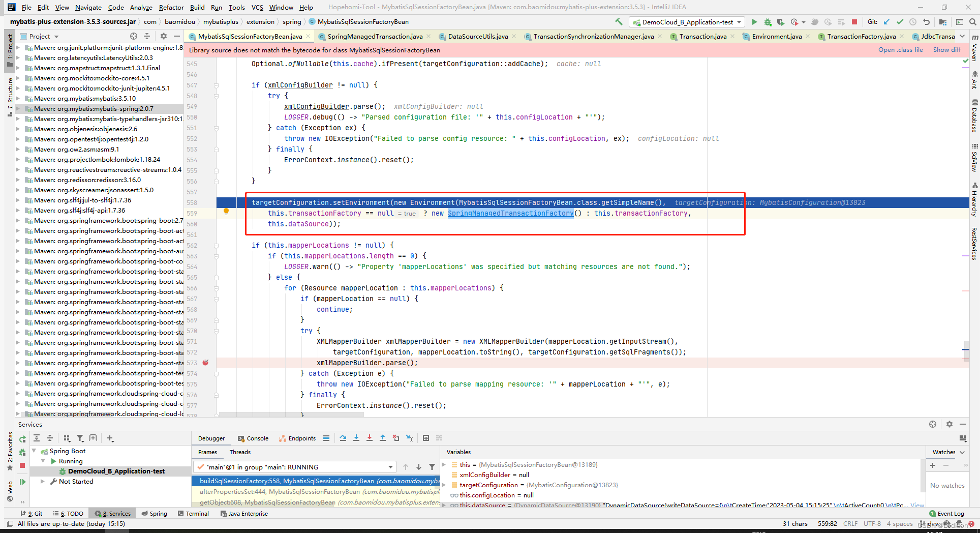Screen dimensions: 980x533
Task: Collapse the Spring Boot node in Services
Action: coord(34,451)
